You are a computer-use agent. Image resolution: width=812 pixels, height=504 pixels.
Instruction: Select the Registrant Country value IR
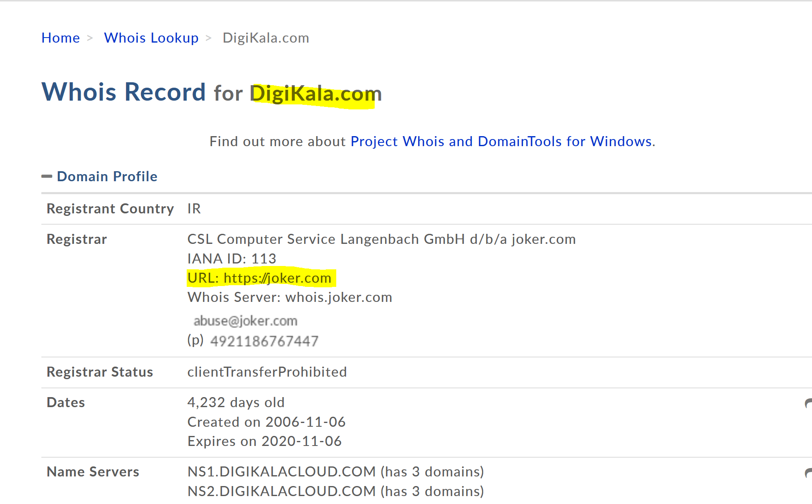click(194, 209)
